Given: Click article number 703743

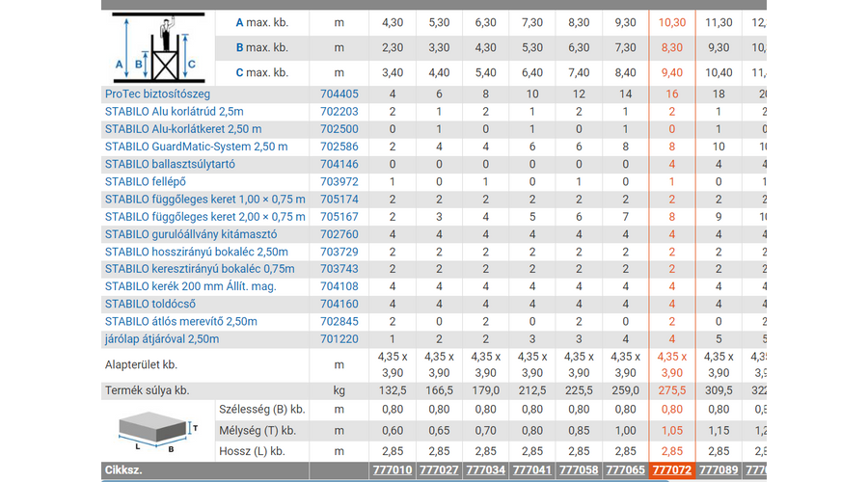Looking at the screenshot, I should pyautogui.click(x=339, y=269).
